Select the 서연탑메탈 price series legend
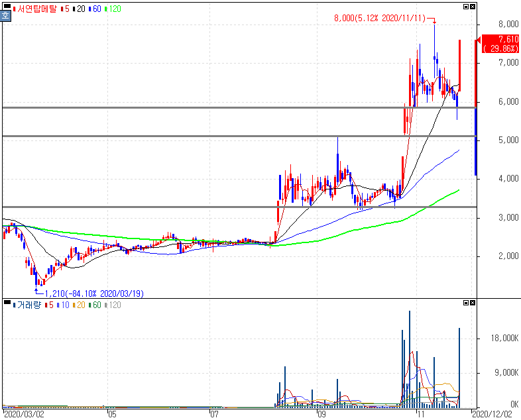Viewport: 521px width, 420px height. (x=35, y=9)
